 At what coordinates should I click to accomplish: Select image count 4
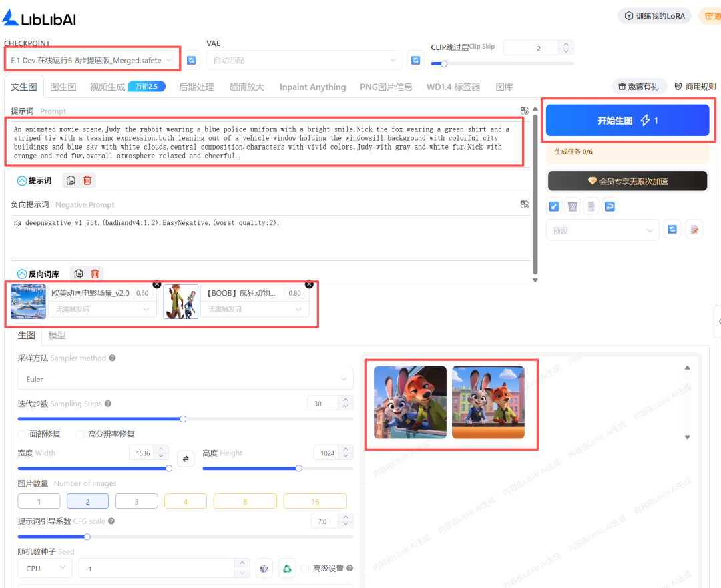186,501
